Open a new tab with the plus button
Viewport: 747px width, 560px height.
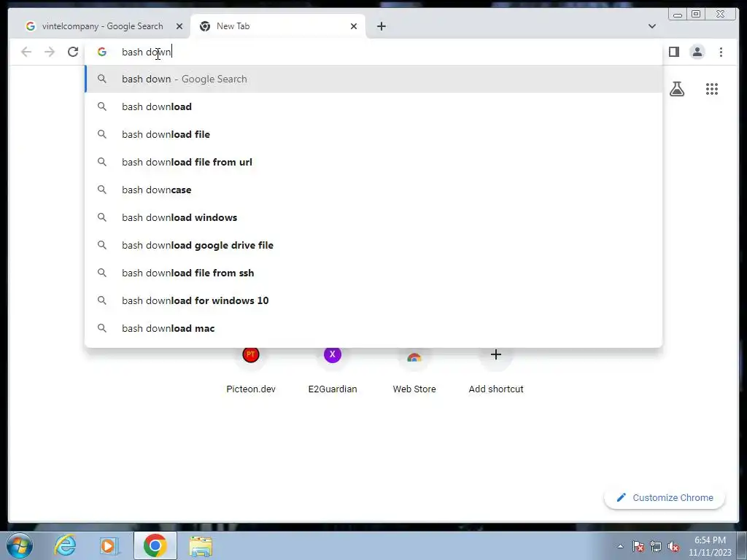coord(381,26)
